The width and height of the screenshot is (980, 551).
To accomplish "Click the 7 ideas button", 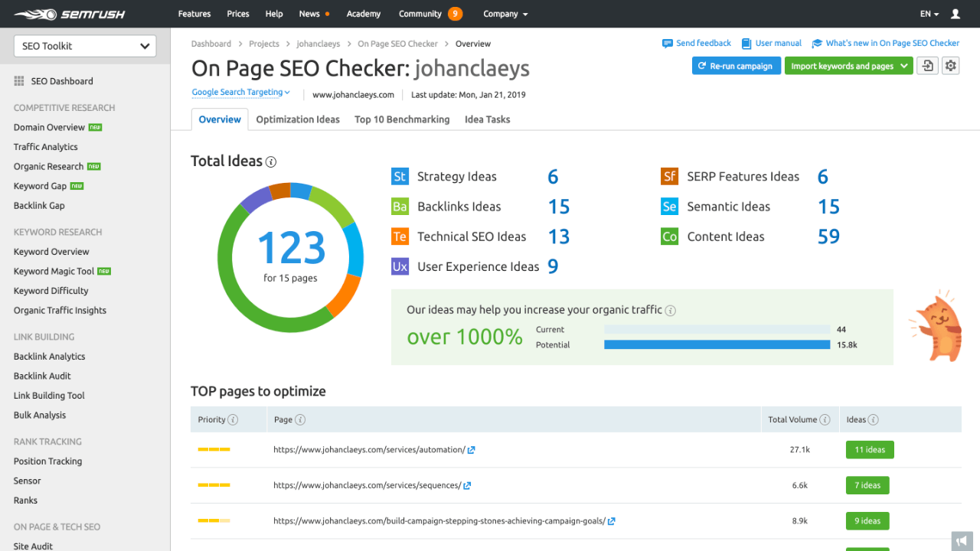I will pyautogui.click(x=867, y=485).
